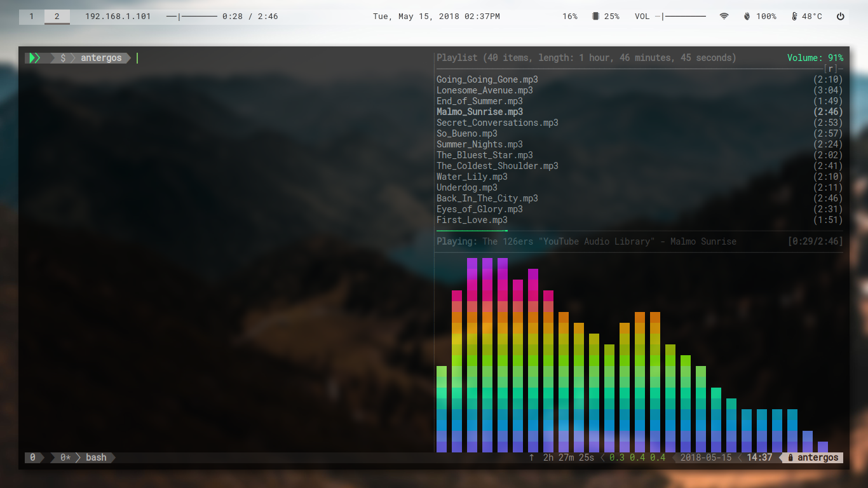Seek using the music progress slider in top bar
The height and width of the screenshot is (488, 868).
[x=191, y=17]
